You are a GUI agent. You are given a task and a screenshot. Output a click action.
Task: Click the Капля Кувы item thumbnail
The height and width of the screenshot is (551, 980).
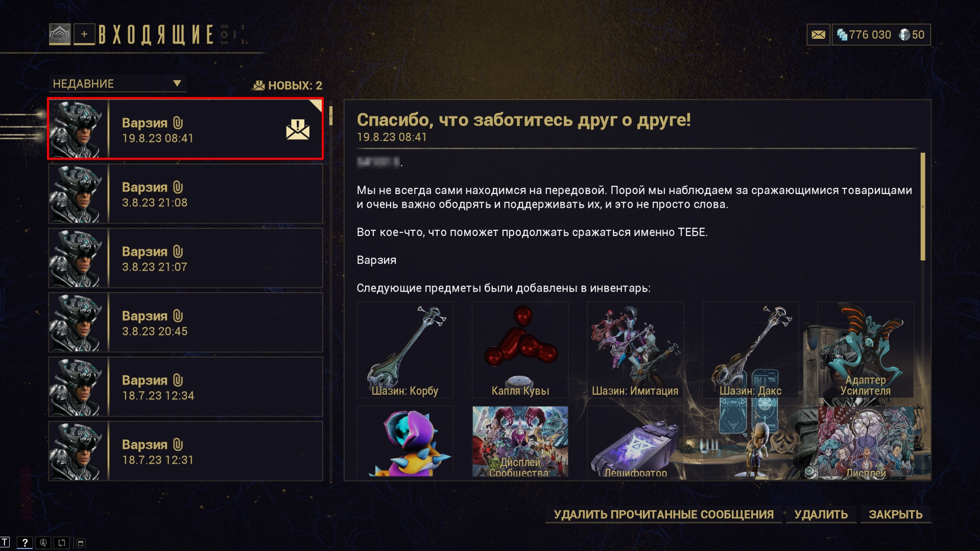click(520, 350)
